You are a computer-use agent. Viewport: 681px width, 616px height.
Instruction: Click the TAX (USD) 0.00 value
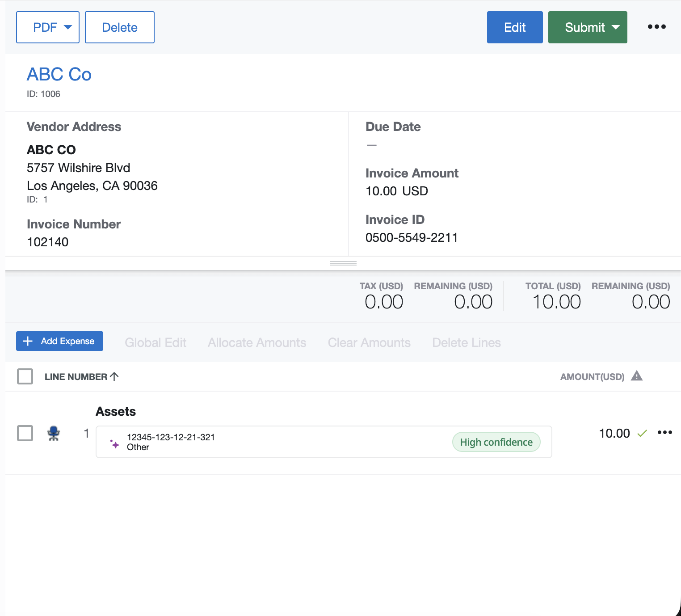click(x=384, y=302)
